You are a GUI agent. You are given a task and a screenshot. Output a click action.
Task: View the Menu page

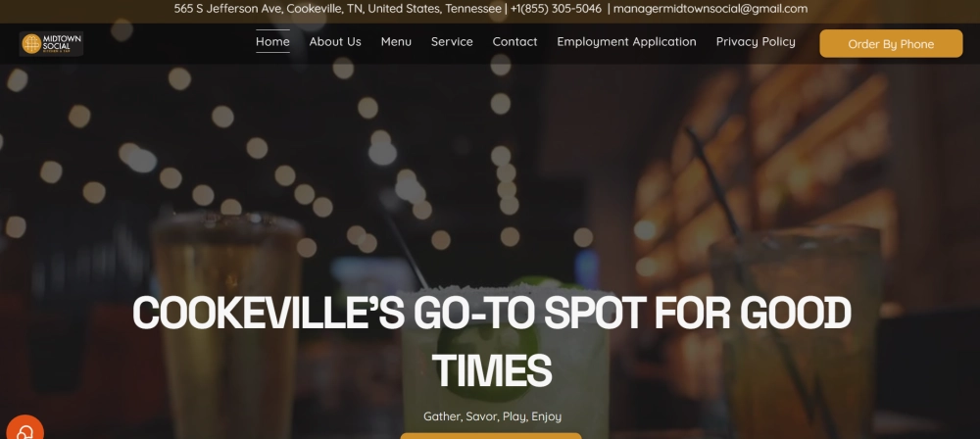[x=396, y=42]
